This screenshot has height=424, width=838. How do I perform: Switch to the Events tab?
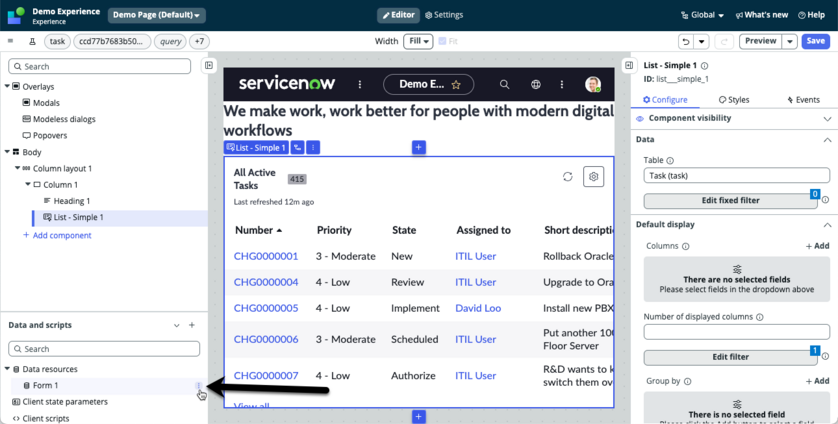[803, 99]
